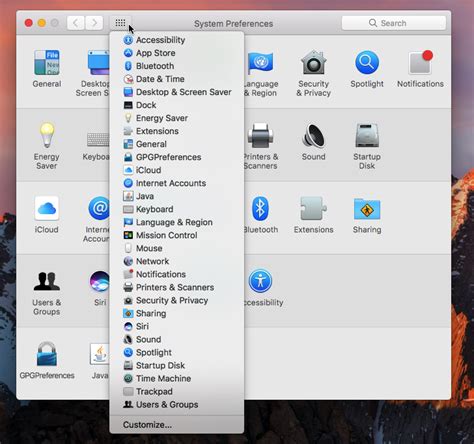Select Java in the dropdown menu

coord(177,196)
